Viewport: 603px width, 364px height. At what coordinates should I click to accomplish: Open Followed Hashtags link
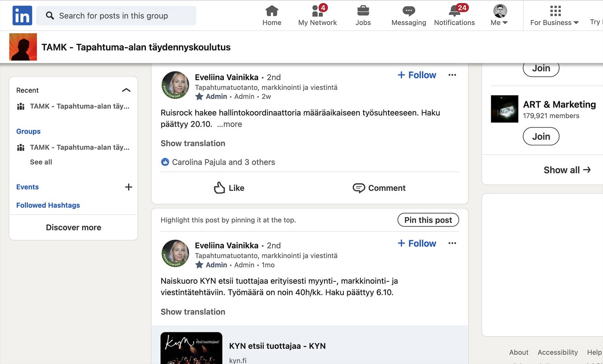48,205
